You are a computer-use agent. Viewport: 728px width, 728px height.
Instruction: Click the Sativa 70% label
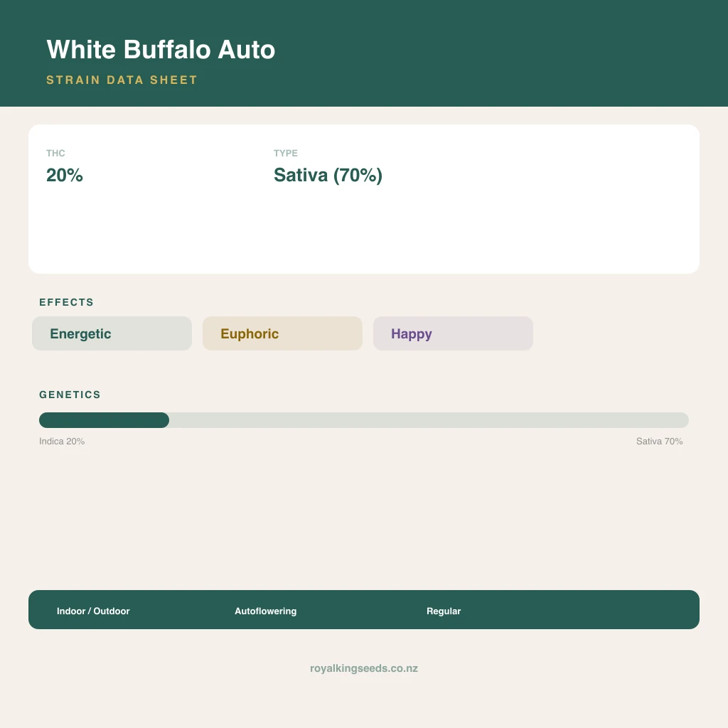click(x=659, y=441)
